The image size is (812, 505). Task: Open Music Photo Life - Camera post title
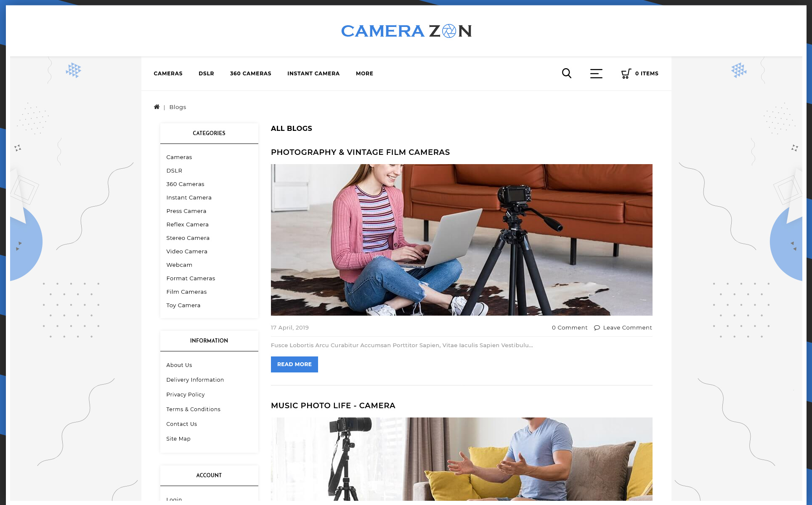point(333,406)
